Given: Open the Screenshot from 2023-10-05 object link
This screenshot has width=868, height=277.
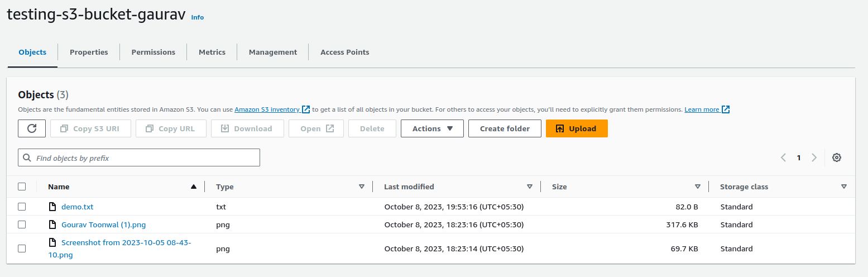Looking at the screenshot, I should (x=126, y=249).
